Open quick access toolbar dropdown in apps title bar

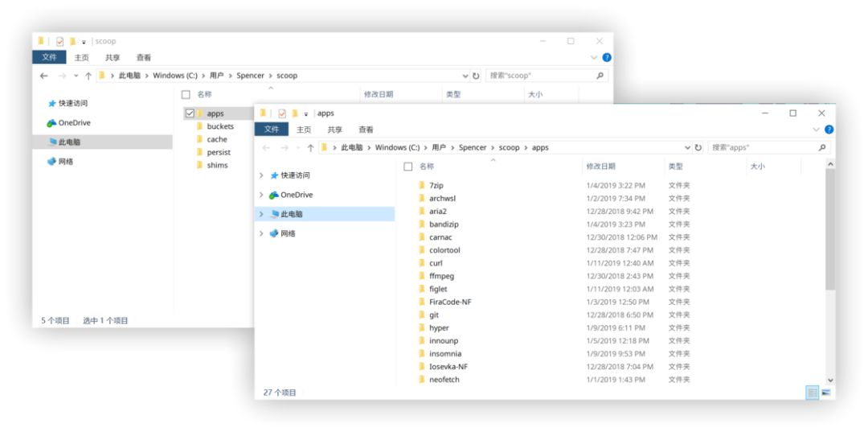tap(306, 114)
